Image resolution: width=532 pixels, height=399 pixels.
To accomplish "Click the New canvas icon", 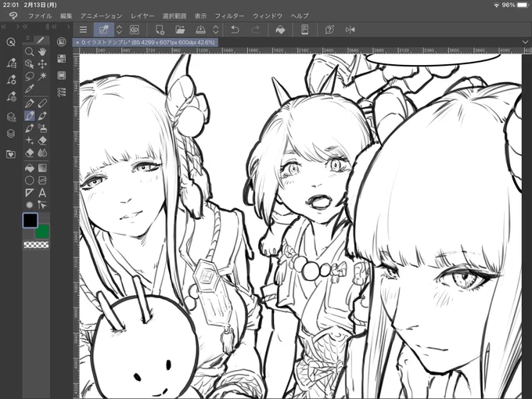I will point(160,30).
